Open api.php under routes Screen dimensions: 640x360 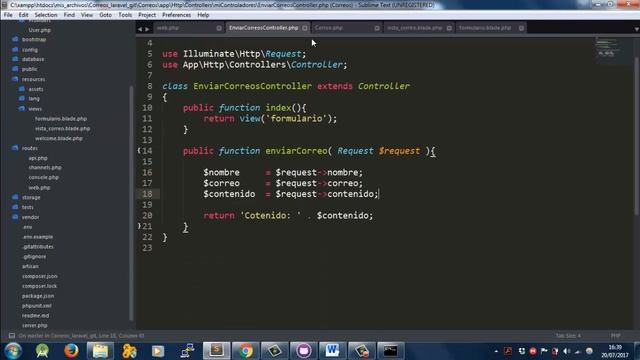(x=38, y=158)
